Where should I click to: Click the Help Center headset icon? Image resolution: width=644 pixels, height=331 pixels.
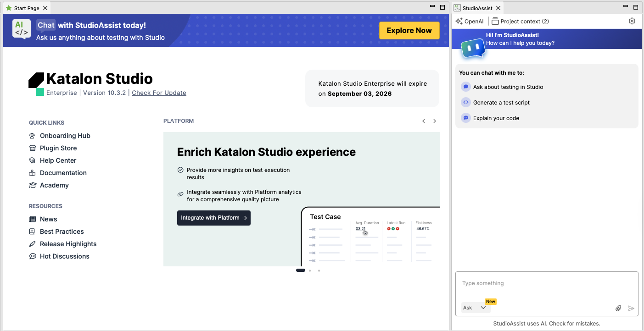pos(32,160)
